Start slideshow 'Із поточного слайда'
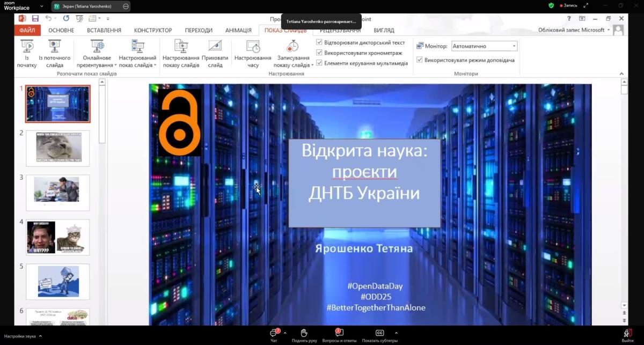644x345 pixels. (54, 47)
